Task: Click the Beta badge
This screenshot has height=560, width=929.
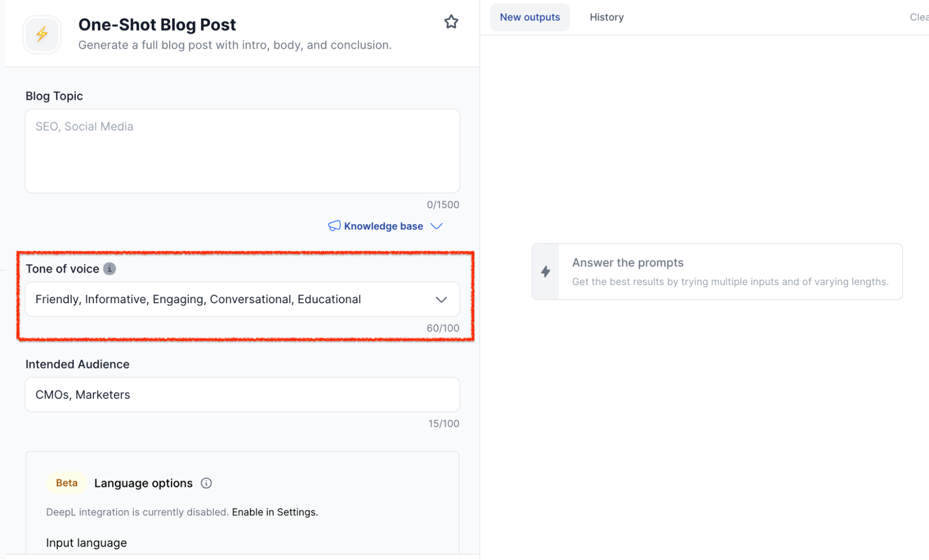Action: [x=66, y=483]
